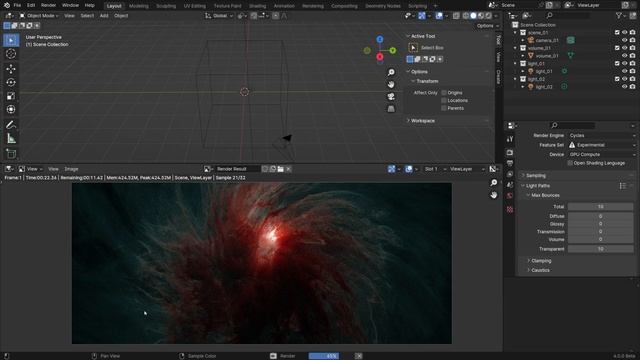Open the View Layer properties tab icon
The image size is (640, 360).
[x=510, y=174]
